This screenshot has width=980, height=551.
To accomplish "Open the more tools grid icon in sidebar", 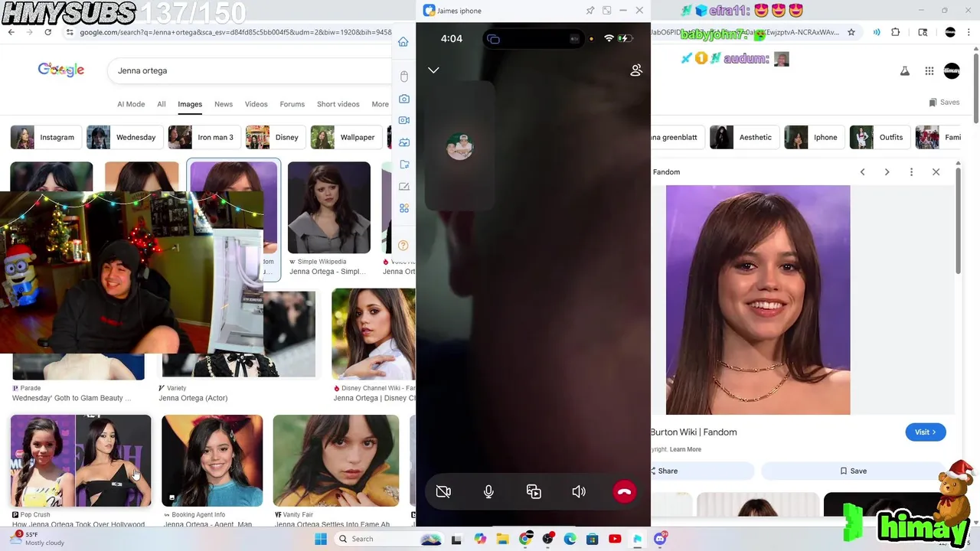I will pos(404,208).
